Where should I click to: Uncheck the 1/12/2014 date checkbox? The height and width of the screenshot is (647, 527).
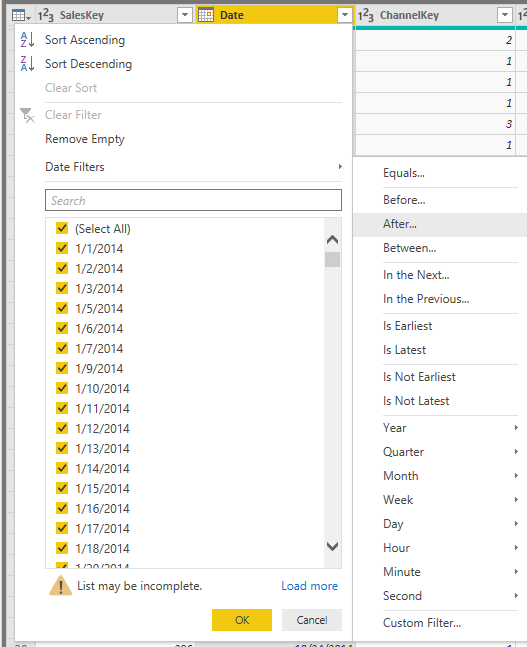tap(62, 428)
